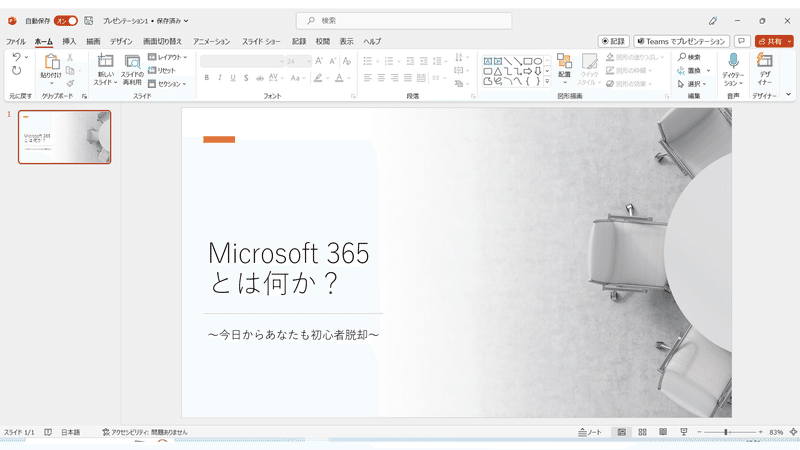Switch to Reading view icon
800x450 pixels.
[663, 432]
